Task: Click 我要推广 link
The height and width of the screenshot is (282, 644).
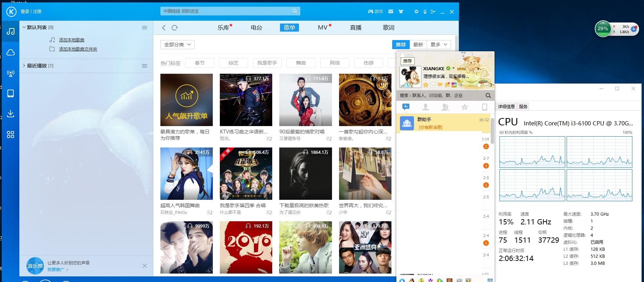Action: click(x=56, y=270)
